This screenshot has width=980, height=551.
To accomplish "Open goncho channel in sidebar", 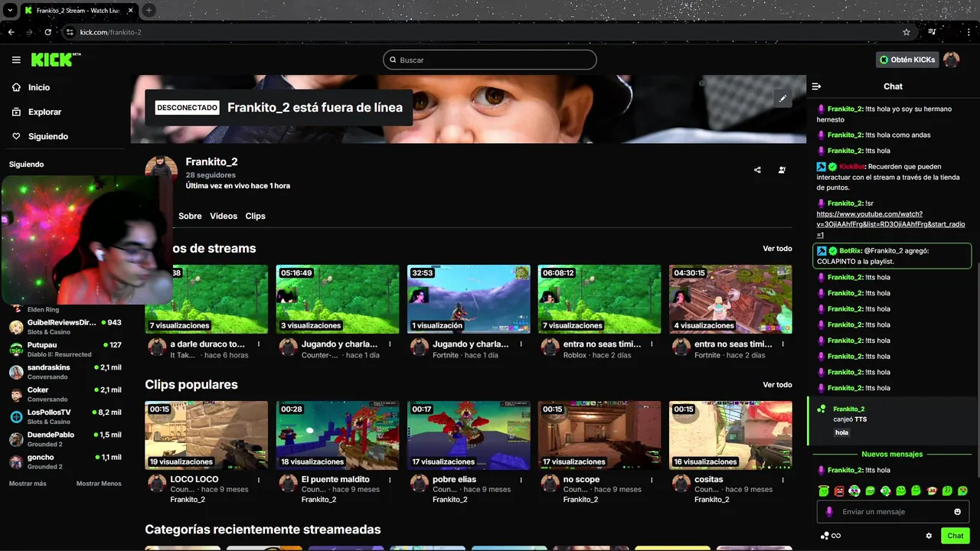I will (65, 461).
